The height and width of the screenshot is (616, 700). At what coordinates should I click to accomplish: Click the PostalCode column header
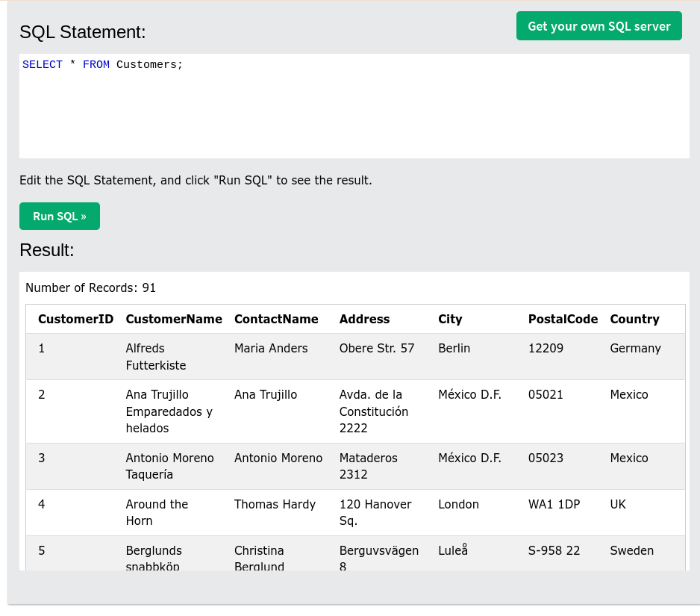coord(563,319)
